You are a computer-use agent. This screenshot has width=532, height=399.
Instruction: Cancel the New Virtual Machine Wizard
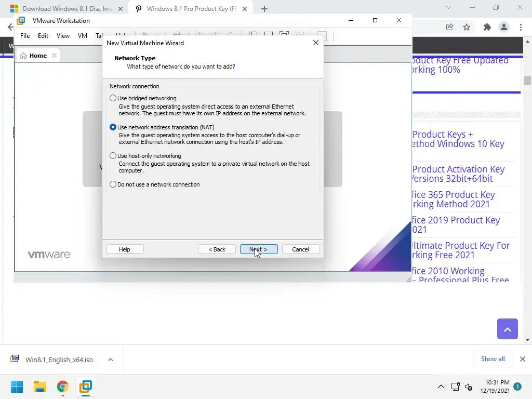[x=301, y=249]
